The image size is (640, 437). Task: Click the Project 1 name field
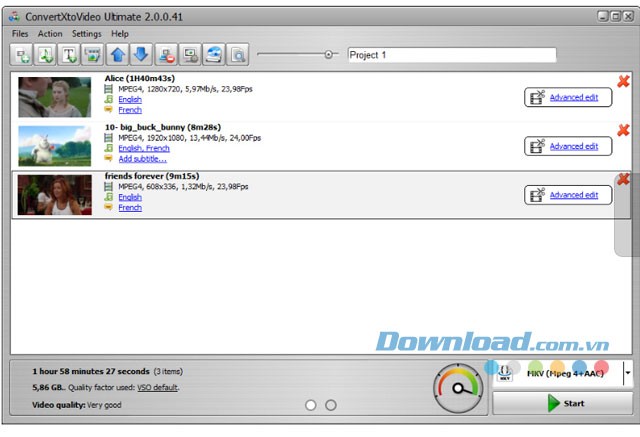[x=452, y=55]
